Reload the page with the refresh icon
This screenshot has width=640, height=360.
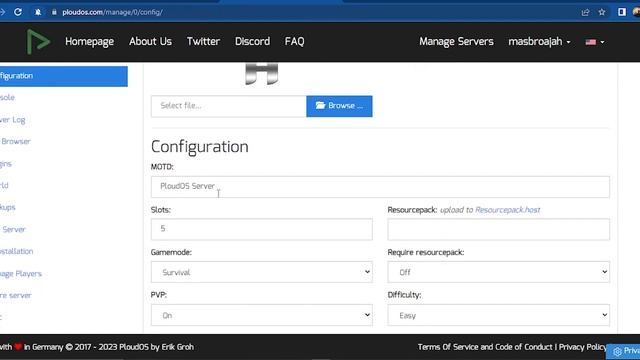coord(18,12)
